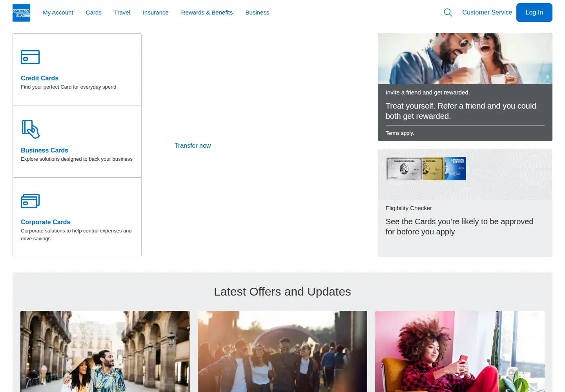
Task: Click 'Corporate solutions to help control expenses' text
Action: pos(76,235)
